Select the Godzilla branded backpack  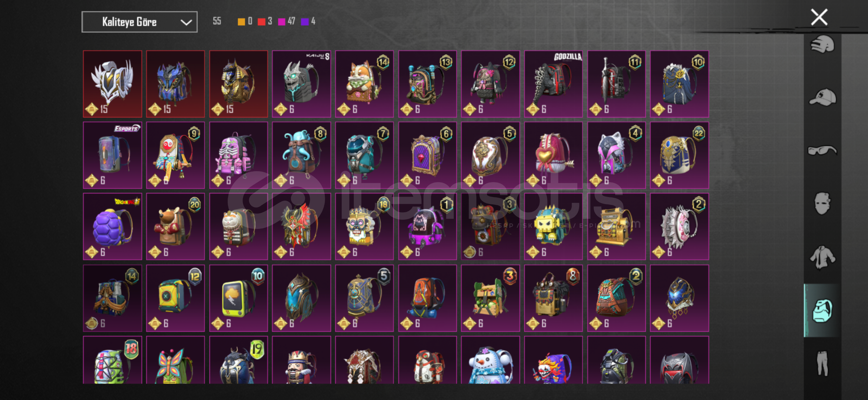click(553, 84)
